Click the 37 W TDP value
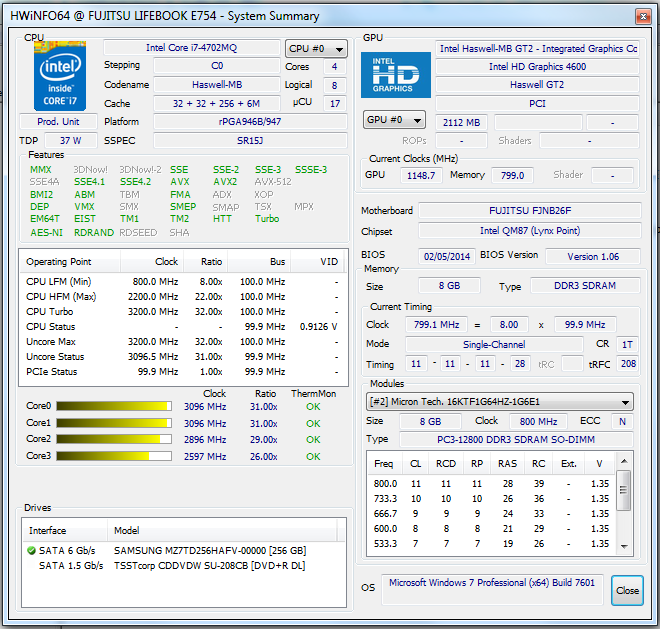This screenshot has height=629, width=660. tap(71, 141)
